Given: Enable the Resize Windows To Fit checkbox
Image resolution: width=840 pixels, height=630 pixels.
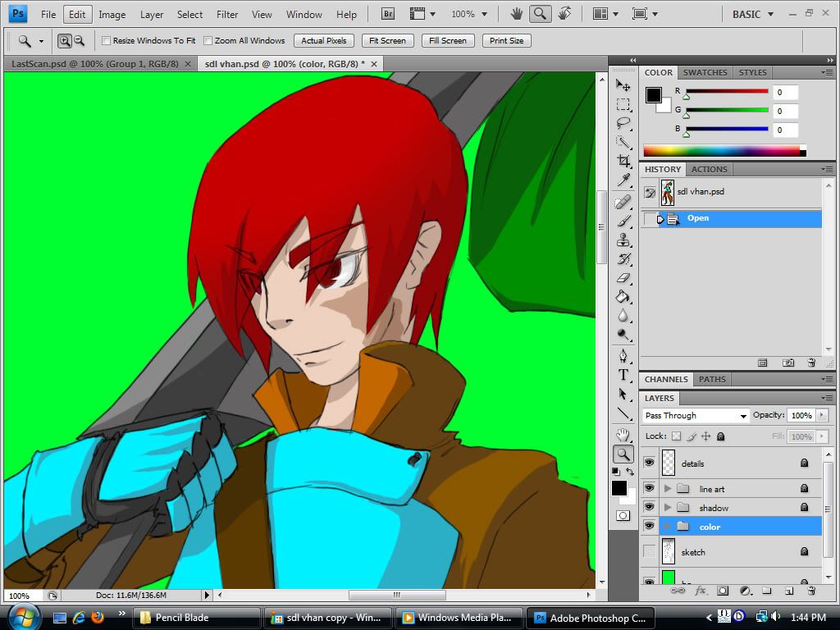Looking at the screenshot, I should click(106, 40).
